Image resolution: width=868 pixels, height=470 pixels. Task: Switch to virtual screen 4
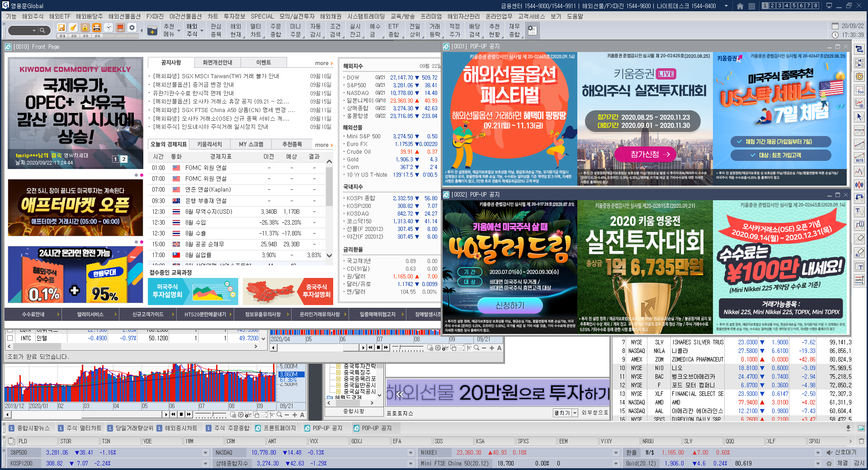[x=787, y=6]
